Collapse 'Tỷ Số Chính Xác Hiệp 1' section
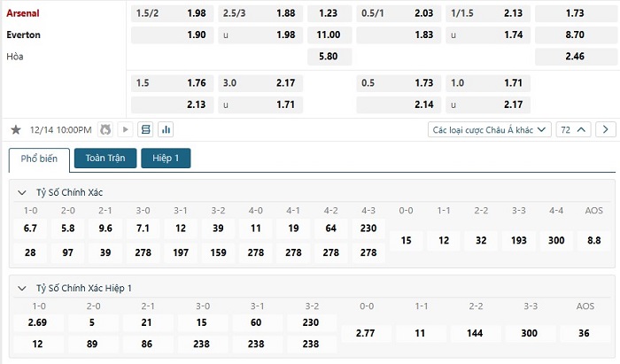The height and width of the screenshot is (364, 620). coord(23,288)
